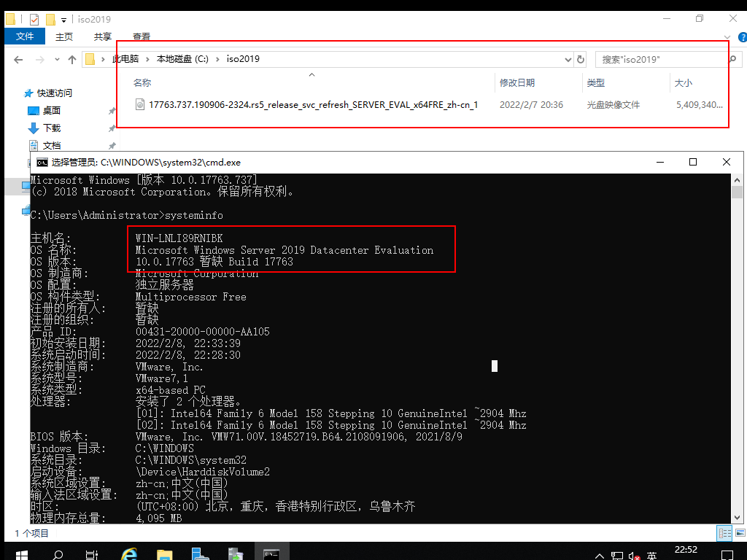The image size is (747, 560).
Task: Click the cmd window vertical scrollbar thumb
Action: pos(737,192)
